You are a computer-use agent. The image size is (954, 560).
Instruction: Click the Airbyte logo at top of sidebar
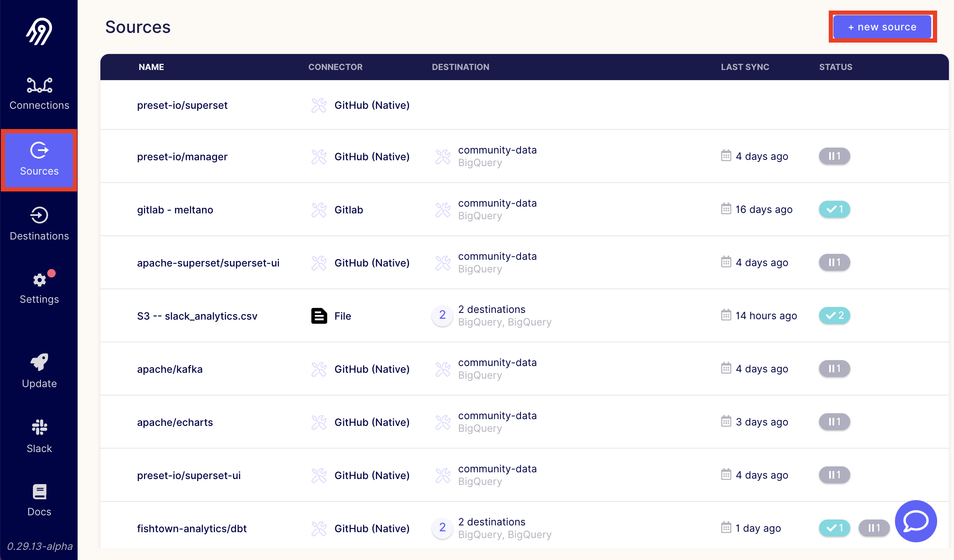39,30
